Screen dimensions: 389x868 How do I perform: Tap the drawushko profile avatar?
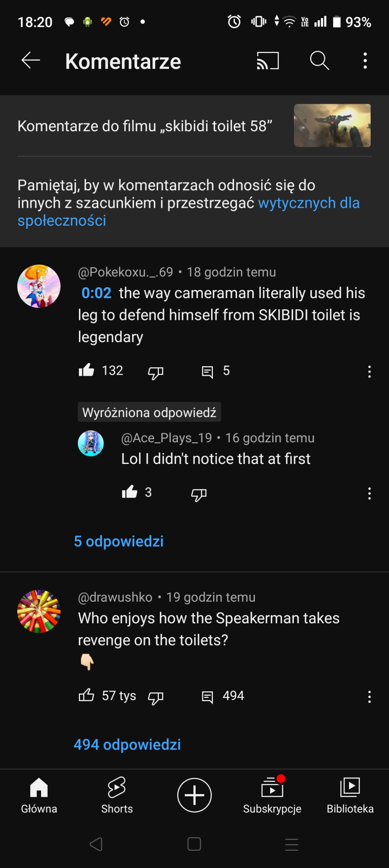[39, 611]
